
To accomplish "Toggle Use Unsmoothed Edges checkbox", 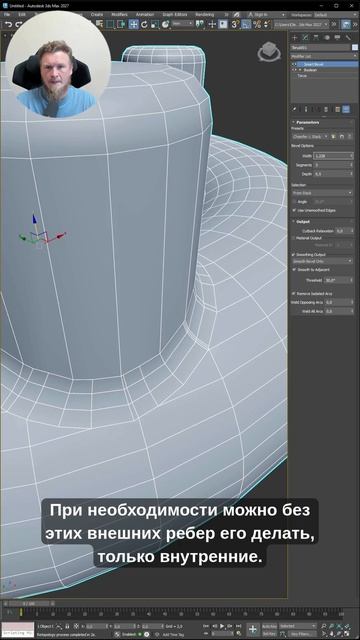I will click(x=294, y=210).
